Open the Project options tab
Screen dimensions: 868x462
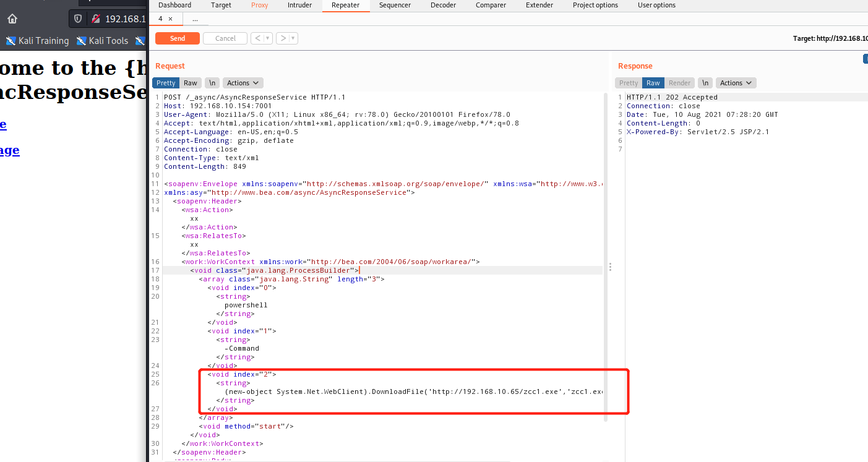[x=595, y=5]
